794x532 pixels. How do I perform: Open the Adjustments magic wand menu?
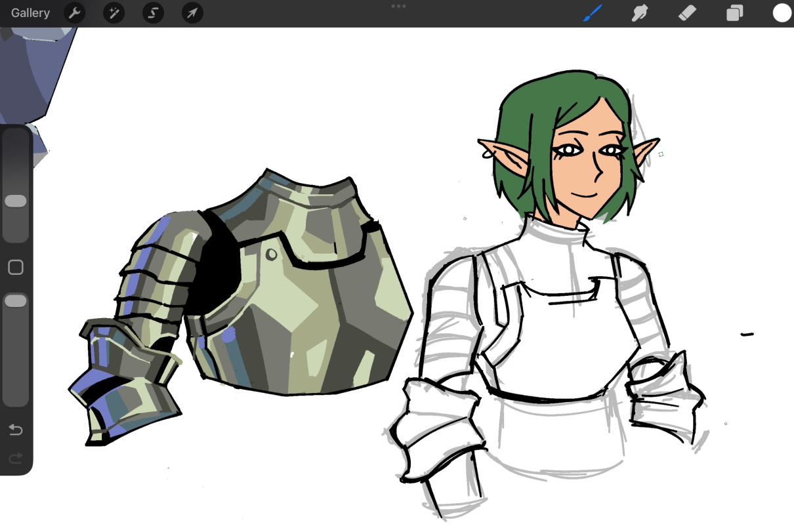click(114, 13)
